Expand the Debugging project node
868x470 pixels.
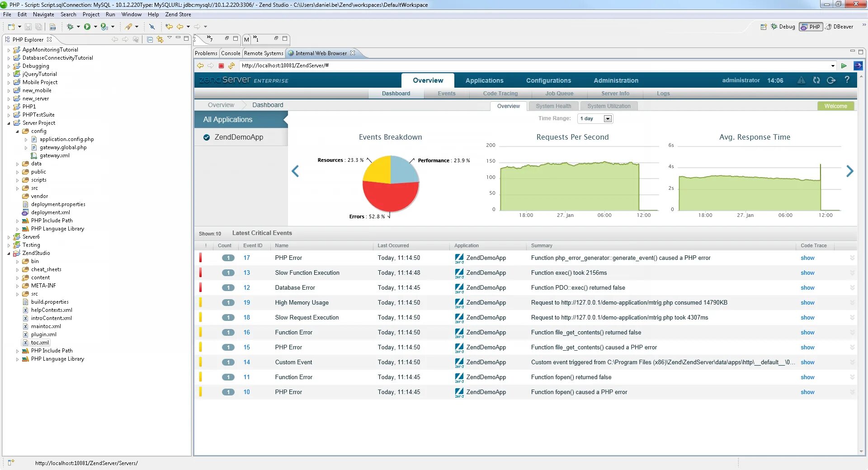(9, 66)
